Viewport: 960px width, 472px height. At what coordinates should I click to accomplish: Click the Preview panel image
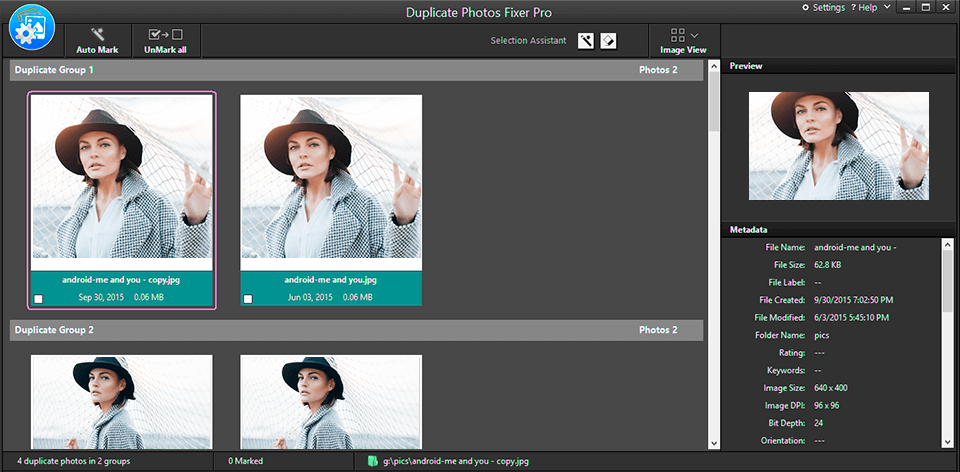pos(839,146)
